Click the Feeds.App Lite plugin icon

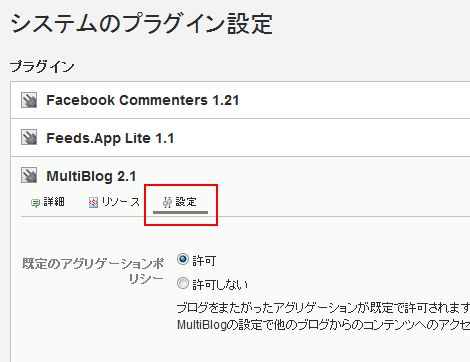tap(29, 138)
